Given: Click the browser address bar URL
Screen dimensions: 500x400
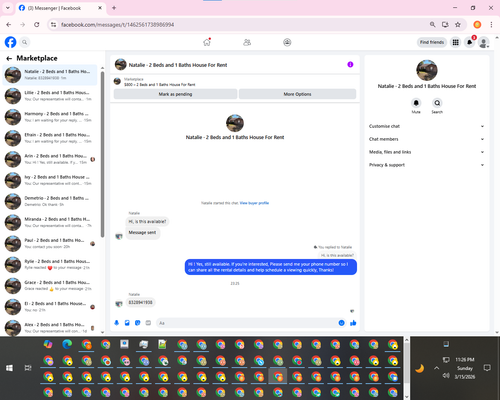Looking at the screenshot, I should [117, 25].
